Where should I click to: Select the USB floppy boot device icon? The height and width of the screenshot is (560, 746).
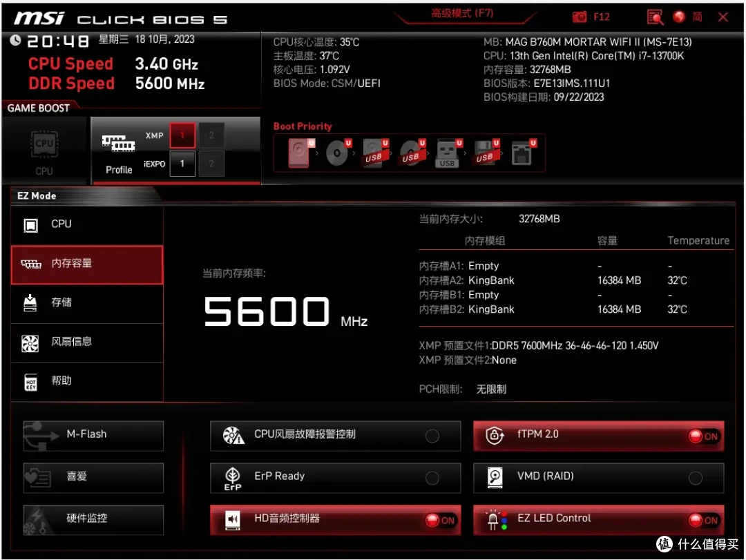486,153
